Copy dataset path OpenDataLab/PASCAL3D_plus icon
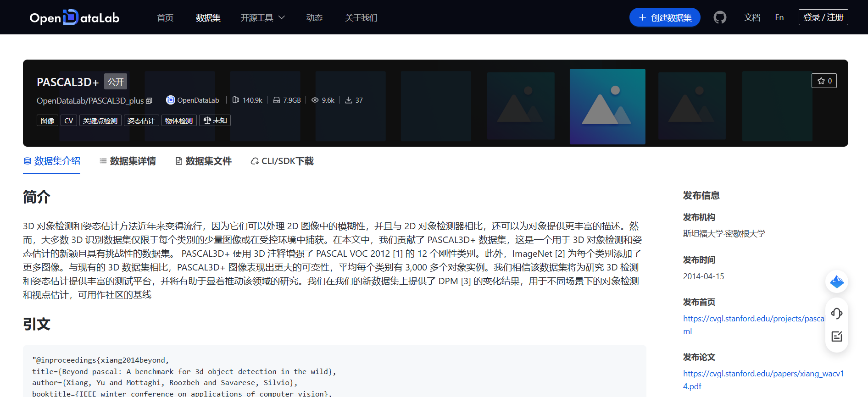This screenshot has width=868, height=397. pyautogui.click(x=149, y=101)
